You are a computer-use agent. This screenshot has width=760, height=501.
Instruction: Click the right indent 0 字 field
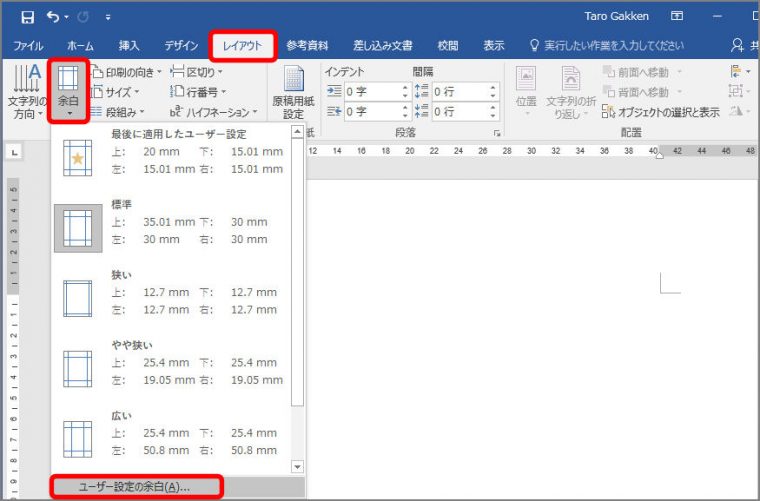(372, 111)
